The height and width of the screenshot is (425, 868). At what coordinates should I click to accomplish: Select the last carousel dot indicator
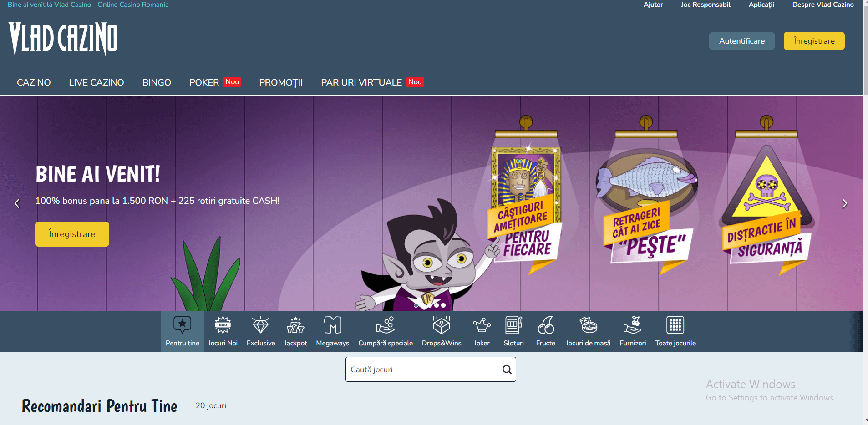click(443, 305)
